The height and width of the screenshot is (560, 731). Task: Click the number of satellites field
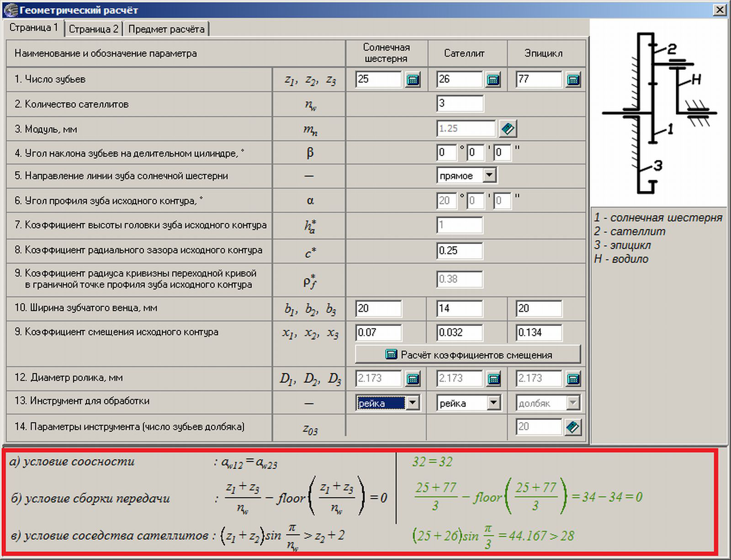coord(460,104)
